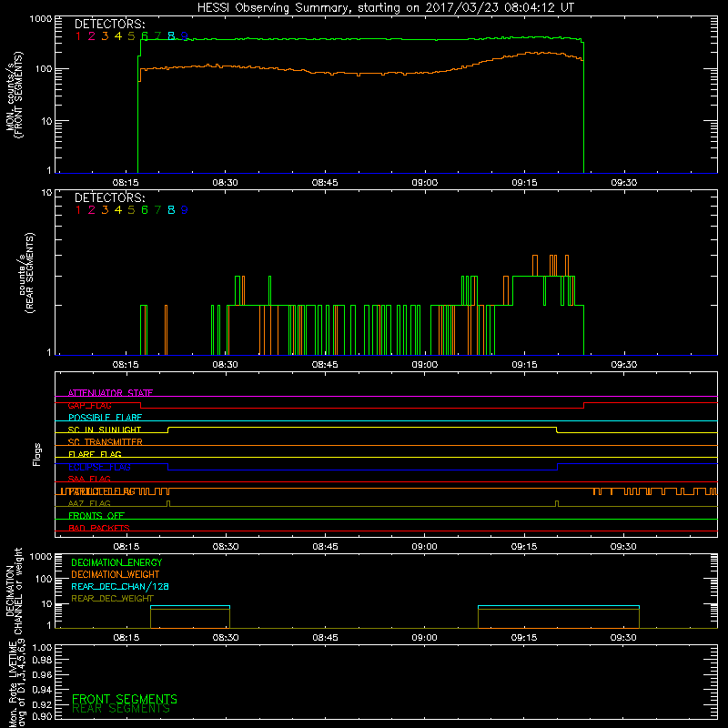The height and width of the screenshot is (728, 728).
Task: Click the GAP_FLAG label
Action: pos(89,405)
